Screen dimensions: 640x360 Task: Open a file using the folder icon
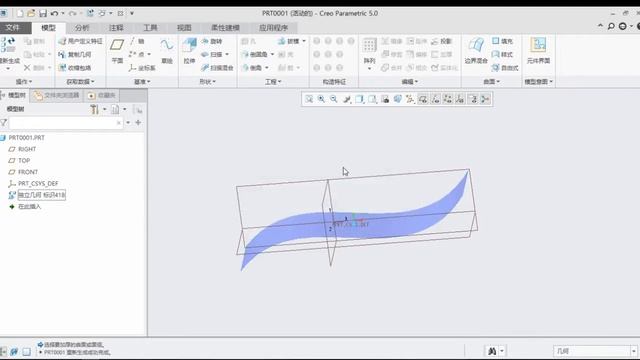click(x=31, y=13)
